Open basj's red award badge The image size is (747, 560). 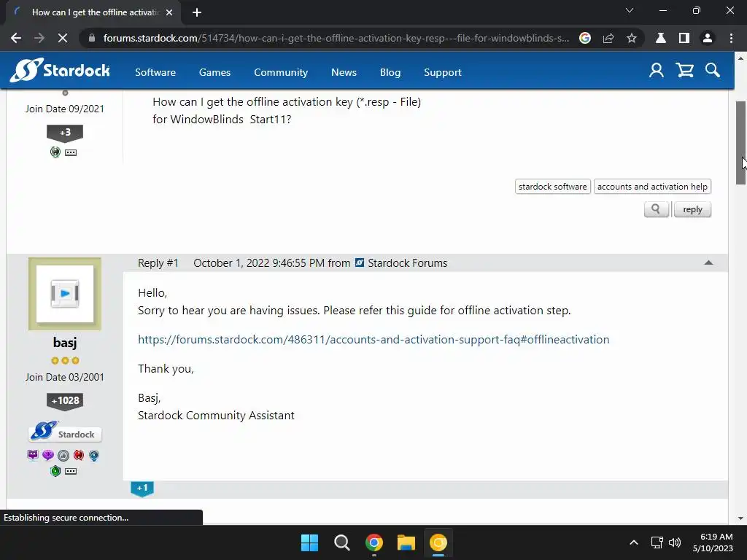79,455
